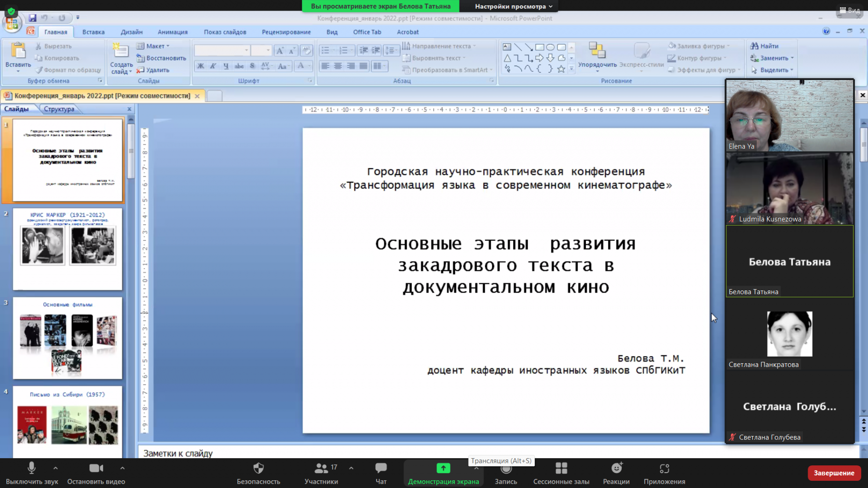Image resolution: width=868 pixels, height=488 pixels.
Task: Toggle bold (Ж) formatting
Action: 201,66
